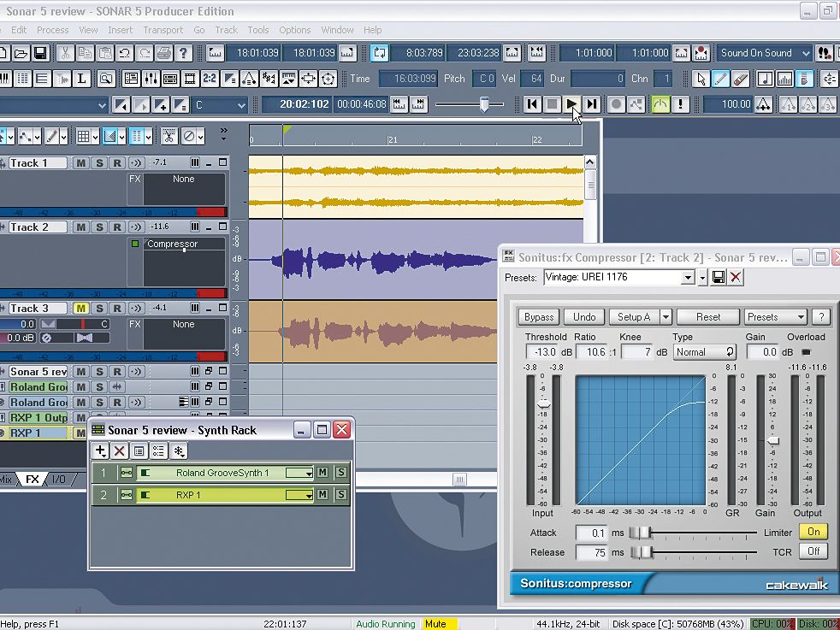Click Synth properties icon in Synth Rack

[139, 450]
